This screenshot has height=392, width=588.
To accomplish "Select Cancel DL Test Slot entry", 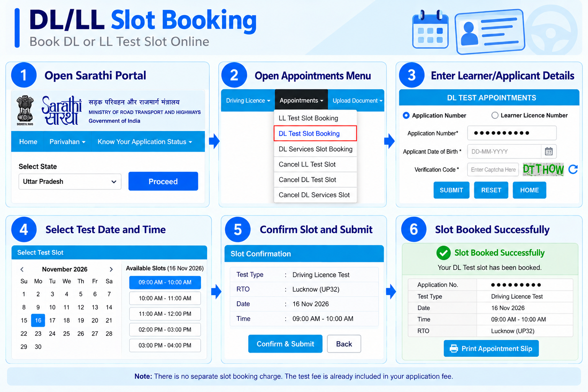I will (315, 180).
